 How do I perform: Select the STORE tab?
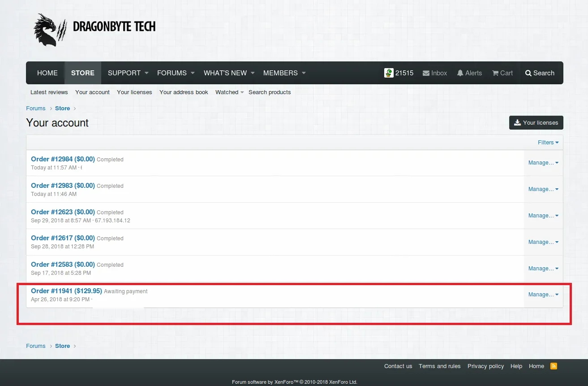pyautogui.click(x=83, y=73)
